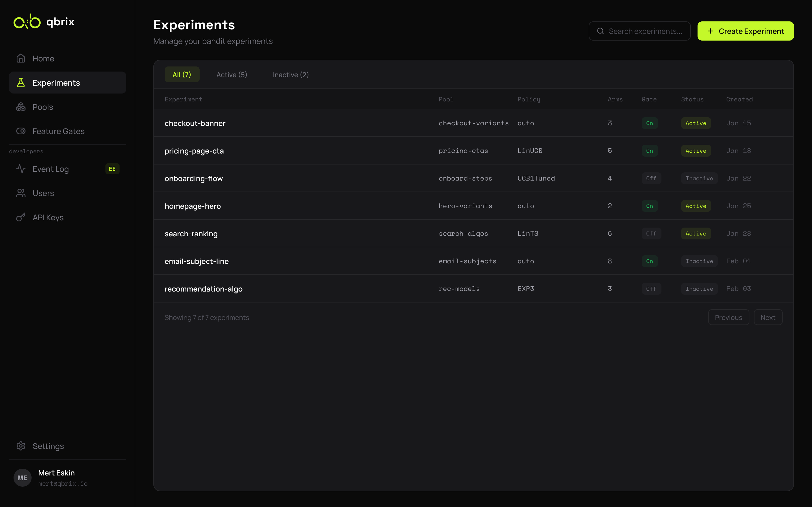Open the Inactive (2) tab

[x=290, y=74]
